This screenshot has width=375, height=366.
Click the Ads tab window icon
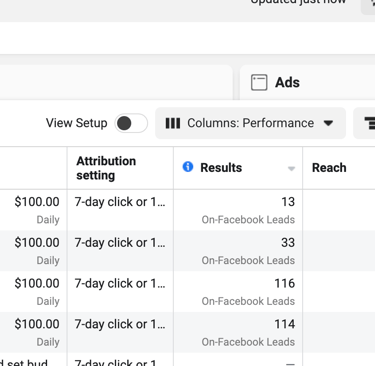click(259, 82)
